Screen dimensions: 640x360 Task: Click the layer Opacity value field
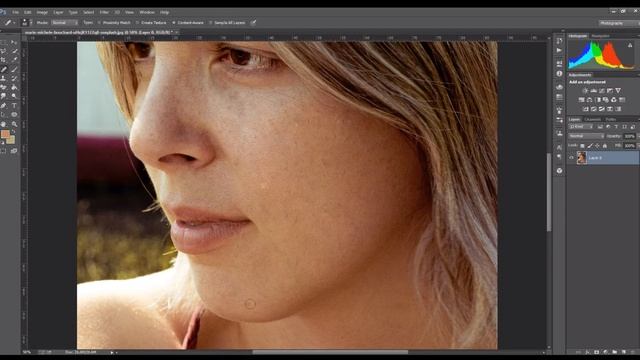(x=630, y=136)
